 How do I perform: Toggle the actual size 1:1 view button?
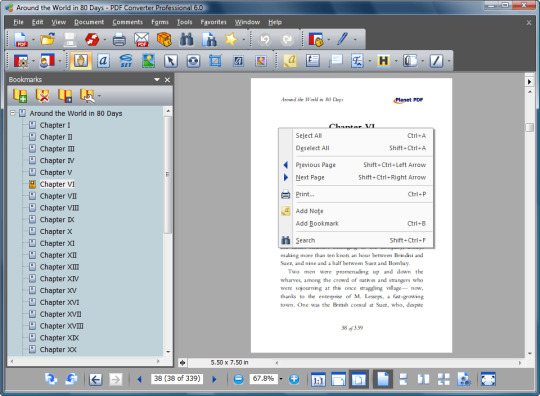pyautogui.click(x=318, y=379)
